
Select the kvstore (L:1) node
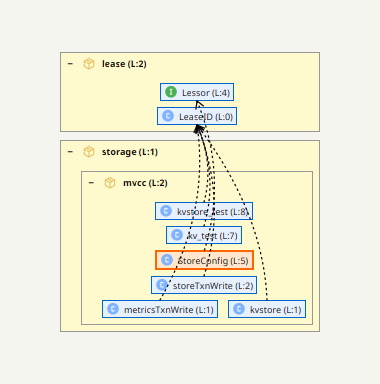267,309
